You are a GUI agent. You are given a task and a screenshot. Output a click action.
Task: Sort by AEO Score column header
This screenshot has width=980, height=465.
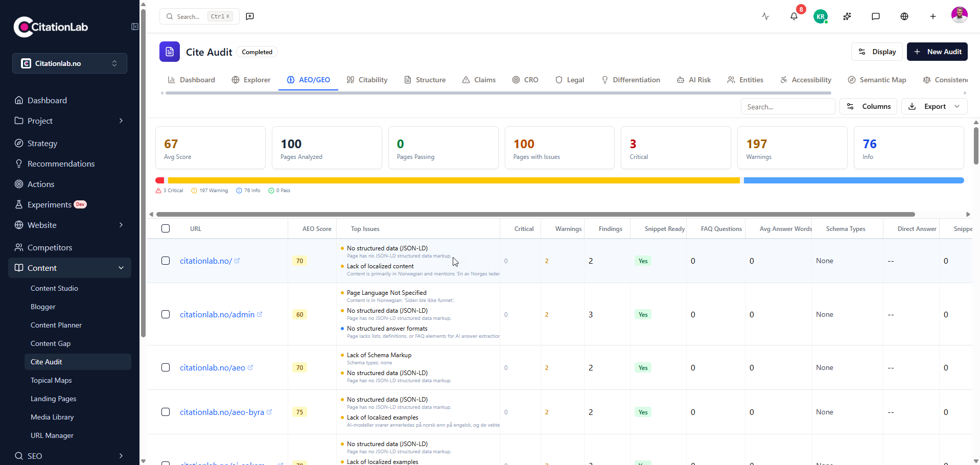[x=317, y=228]
